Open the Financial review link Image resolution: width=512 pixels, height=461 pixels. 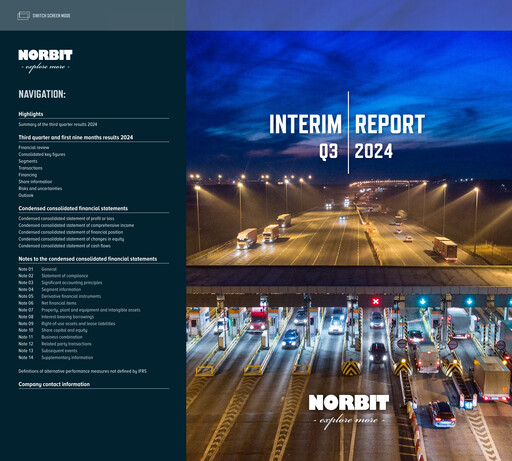pyautogui.click(x=34, y=147)
